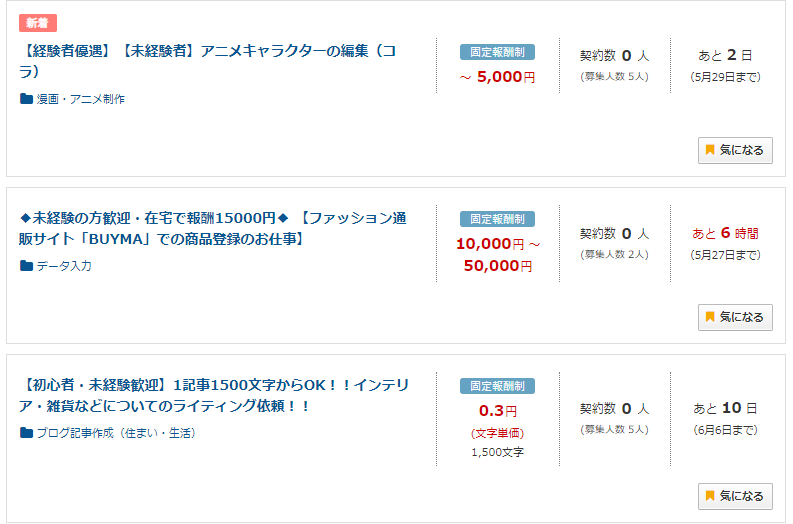
Task: Click 気になる button on the BUYMA job
Action: pyautogui.click(x=735, y=317)
